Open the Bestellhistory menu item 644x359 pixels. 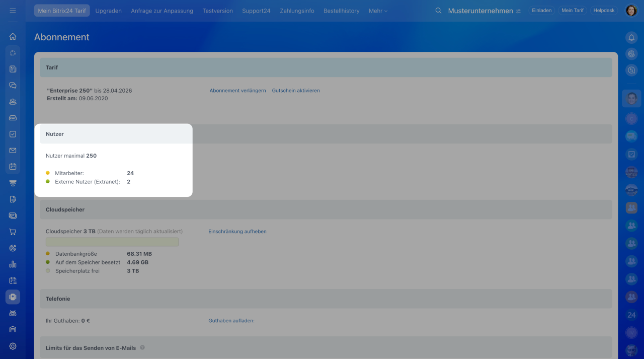coord(342,11)
